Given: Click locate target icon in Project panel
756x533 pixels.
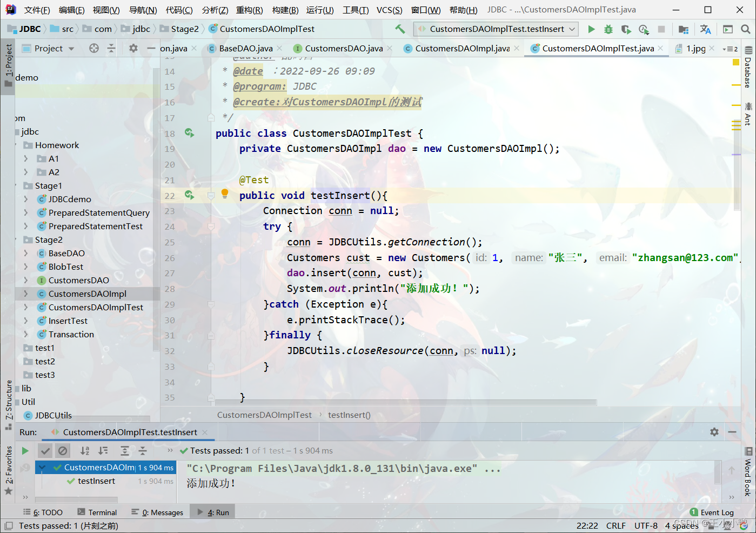Looking at the screenshot, I should point(94,48).
